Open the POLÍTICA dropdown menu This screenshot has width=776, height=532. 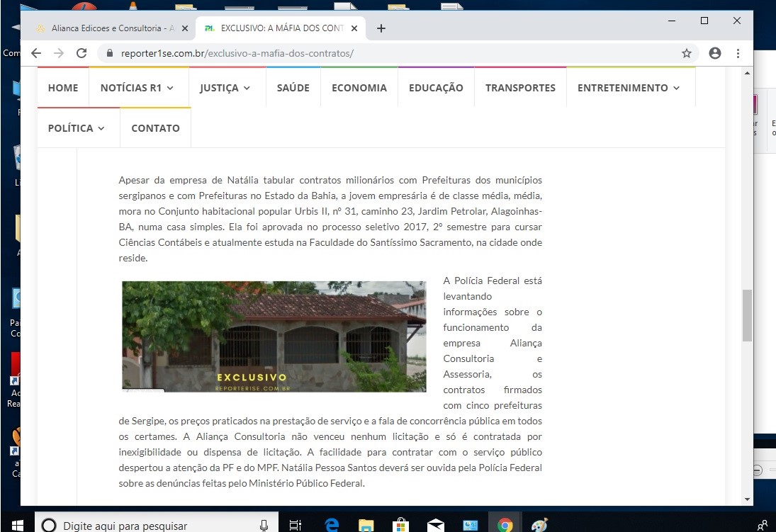[x=76, y=128]
